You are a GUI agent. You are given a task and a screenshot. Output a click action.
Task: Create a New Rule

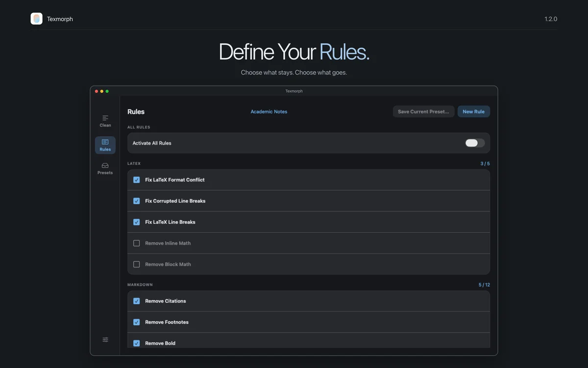pyautogui.click(x=474, y=111)
